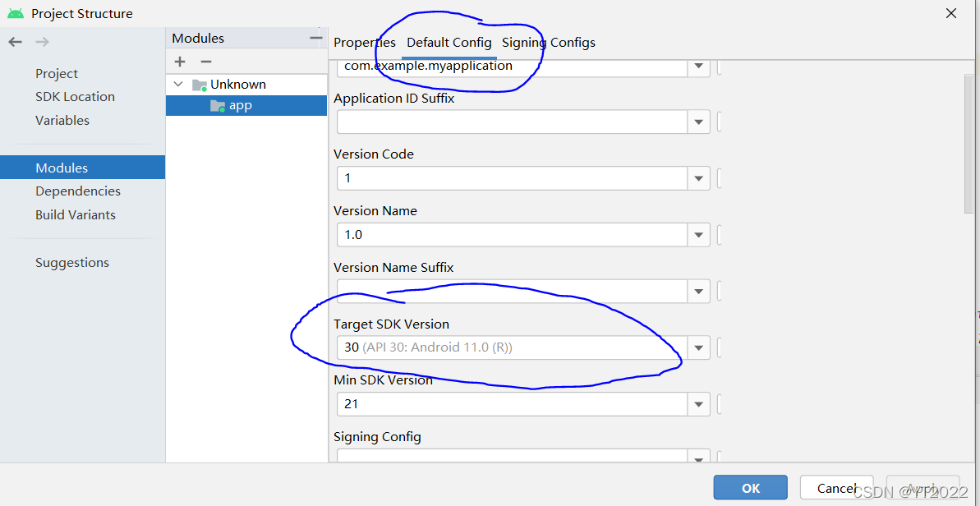Select the app module
Image resolution: width=980 pixels, height=506 pixels.
[246, 106]
